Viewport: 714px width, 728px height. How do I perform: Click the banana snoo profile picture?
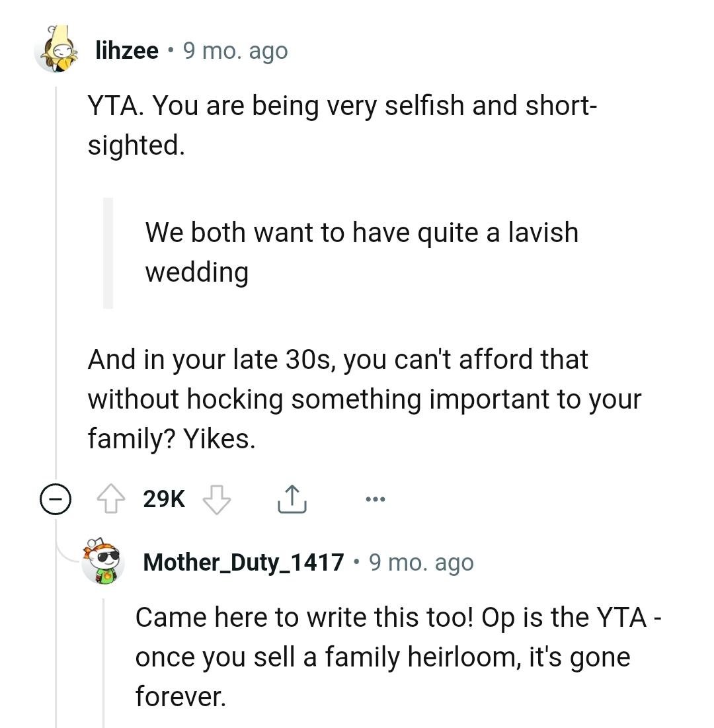click(x=58, y=50)
